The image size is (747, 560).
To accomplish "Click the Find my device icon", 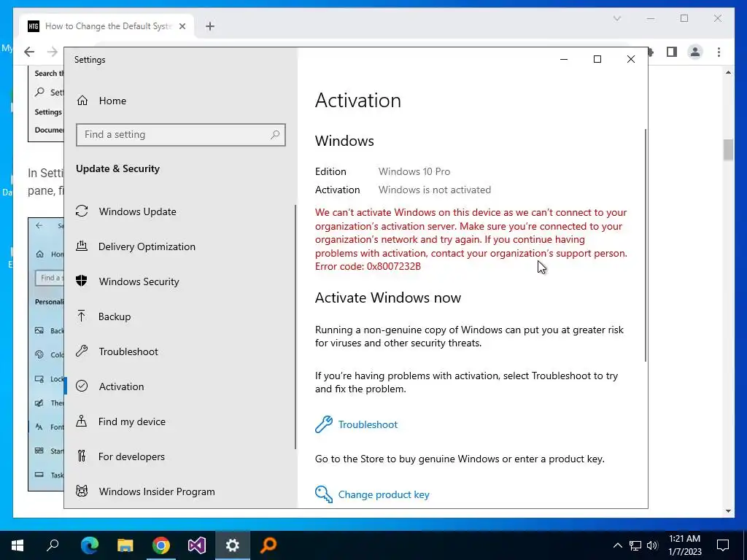I will coord(82,421).
